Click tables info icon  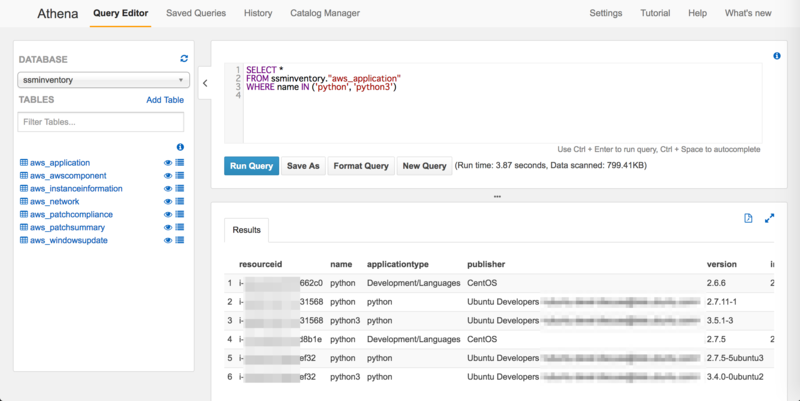[180, 147]
